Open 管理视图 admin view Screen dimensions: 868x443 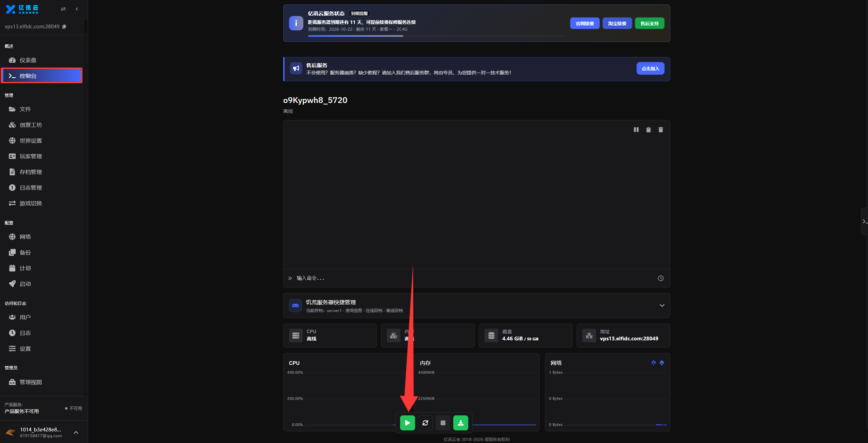click(42, 382)
